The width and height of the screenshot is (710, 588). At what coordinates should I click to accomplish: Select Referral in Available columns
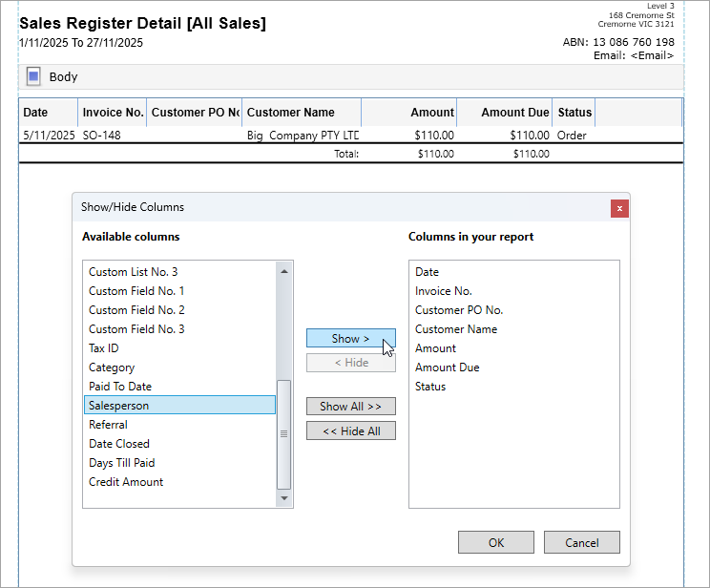pos(108,425)
